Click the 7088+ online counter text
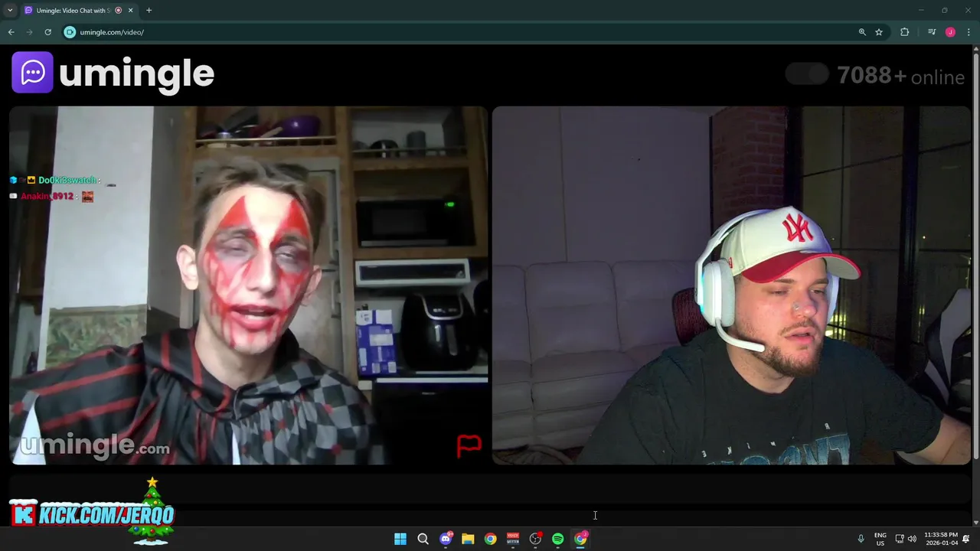This screenshot has width=980, height=551. (900, 76)
